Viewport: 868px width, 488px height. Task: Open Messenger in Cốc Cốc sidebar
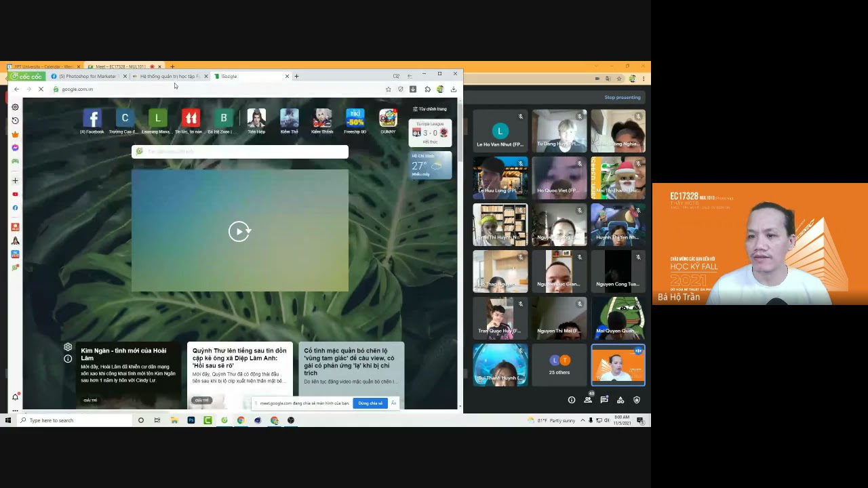pyautogui.click(x=15, y=148)
